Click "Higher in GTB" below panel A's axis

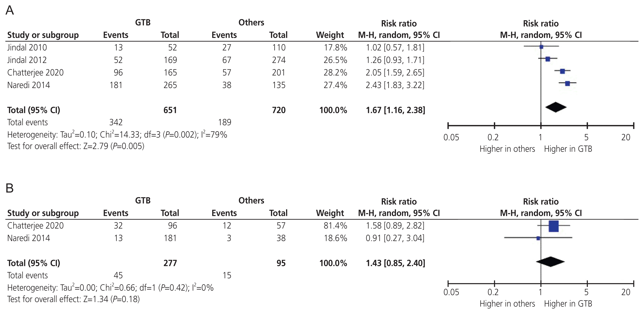568,149
